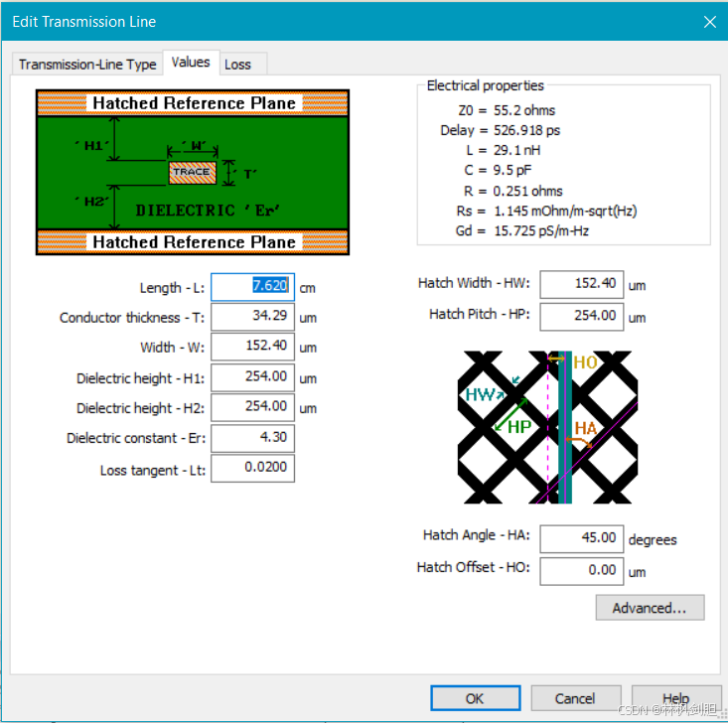This screenshot has width=728, height=723.
Task: Click the Gd = 15.725 pS/m-Hz value
Action: (522, 231)
